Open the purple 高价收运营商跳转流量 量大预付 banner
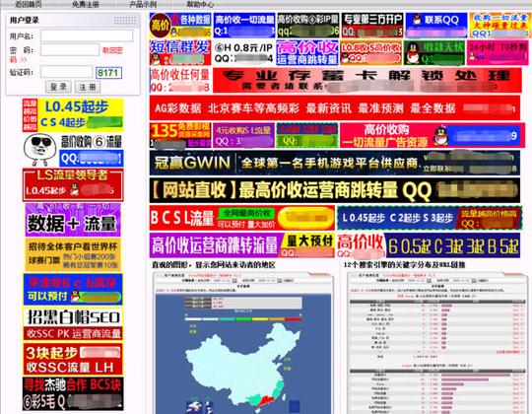532x414 pixels. point(242,245)
